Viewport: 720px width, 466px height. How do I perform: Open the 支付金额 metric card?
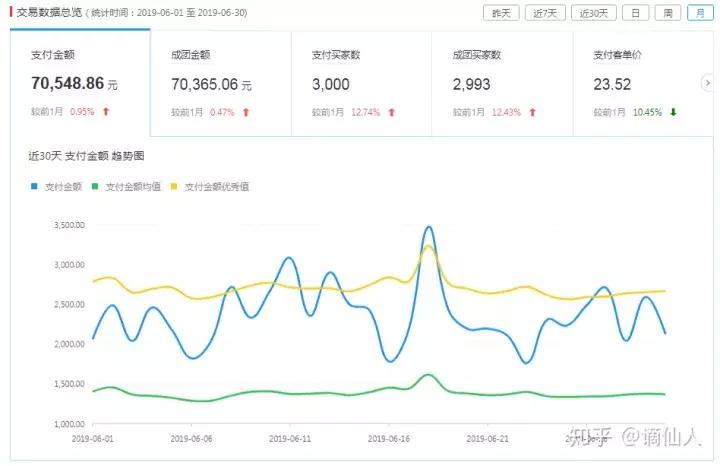click(x=80, y=83)
